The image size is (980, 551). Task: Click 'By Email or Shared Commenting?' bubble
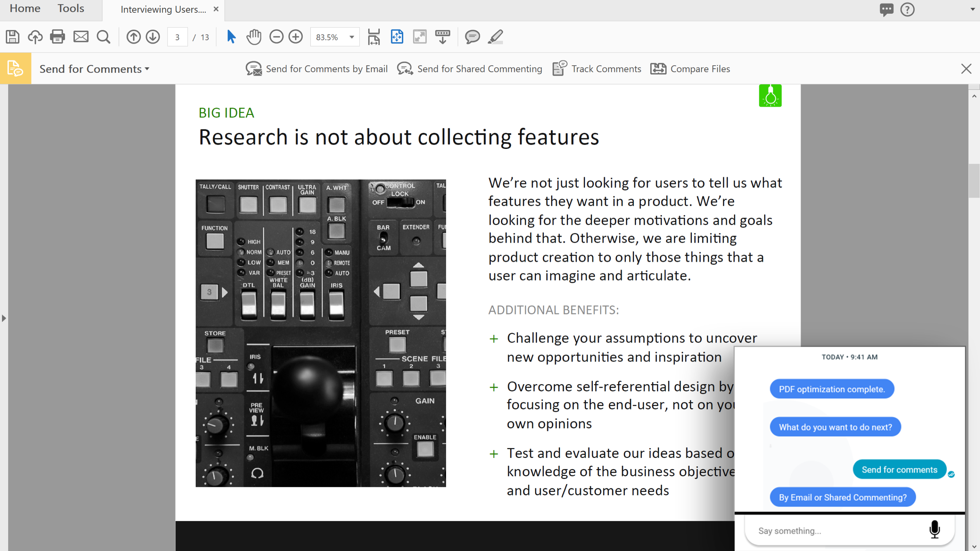(843, 497)
